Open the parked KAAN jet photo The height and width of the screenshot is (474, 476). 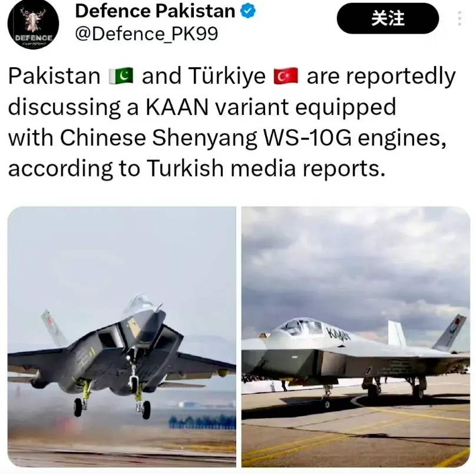[x=356, y=337]
